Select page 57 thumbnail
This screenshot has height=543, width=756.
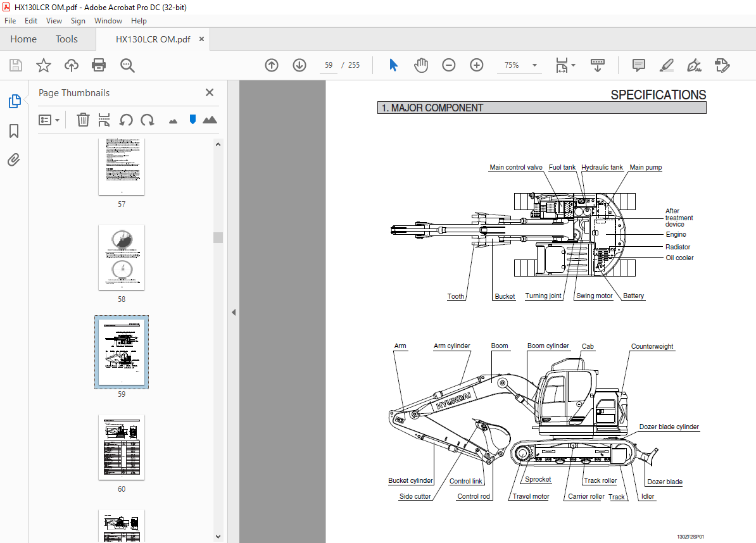tap(122, 166)
